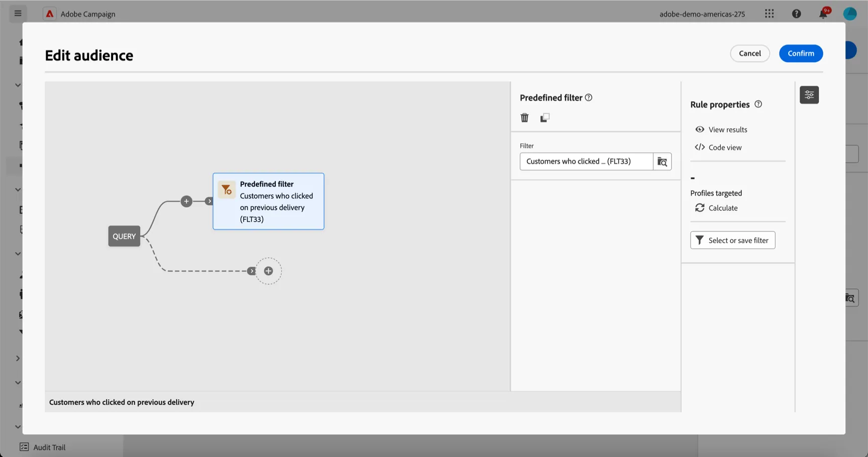
Task: Open the Adobe app switcher grid
Action: [769, 14]
